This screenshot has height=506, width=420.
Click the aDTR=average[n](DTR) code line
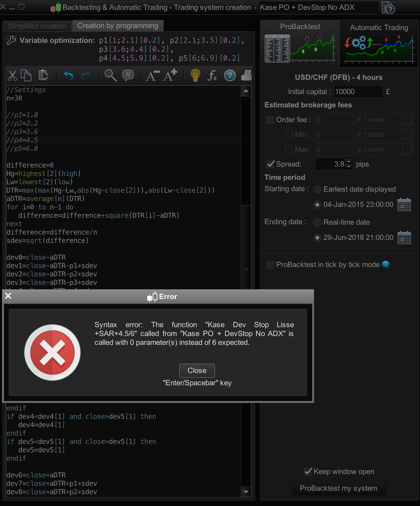pyautogui.click(x=46, y=199)
